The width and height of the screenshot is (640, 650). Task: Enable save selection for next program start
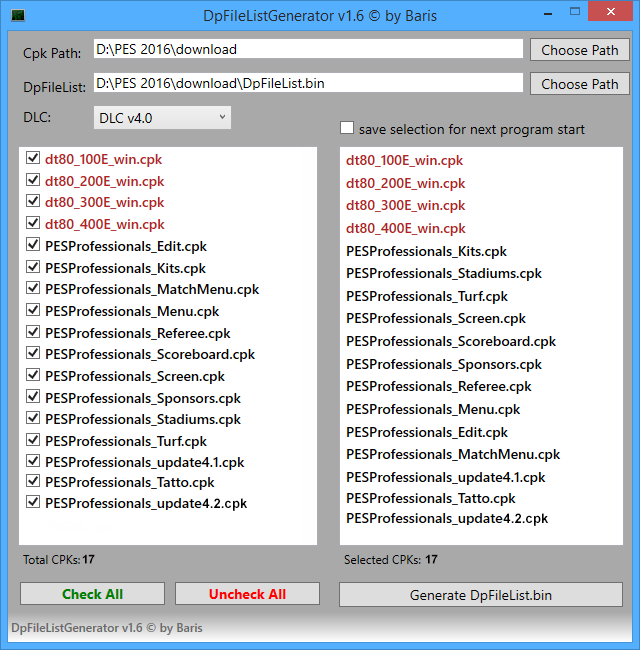pos(347,128)
